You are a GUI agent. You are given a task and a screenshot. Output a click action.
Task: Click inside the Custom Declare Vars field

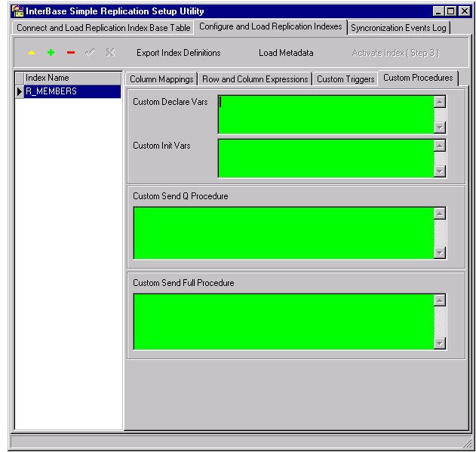326,115
